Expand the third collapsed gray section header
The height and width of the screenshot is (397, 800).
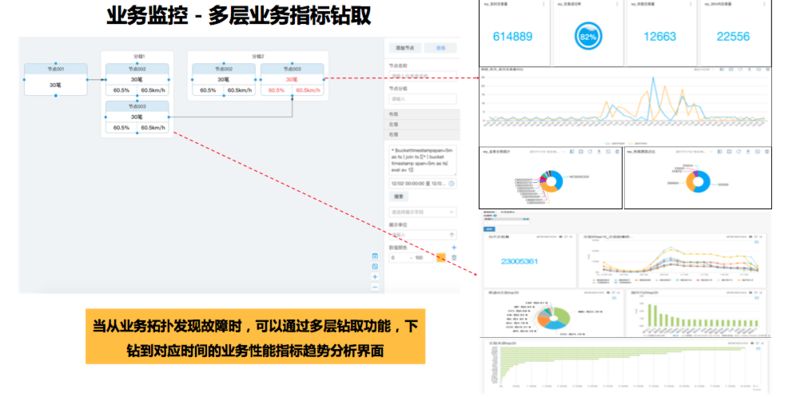click(422, 135)
